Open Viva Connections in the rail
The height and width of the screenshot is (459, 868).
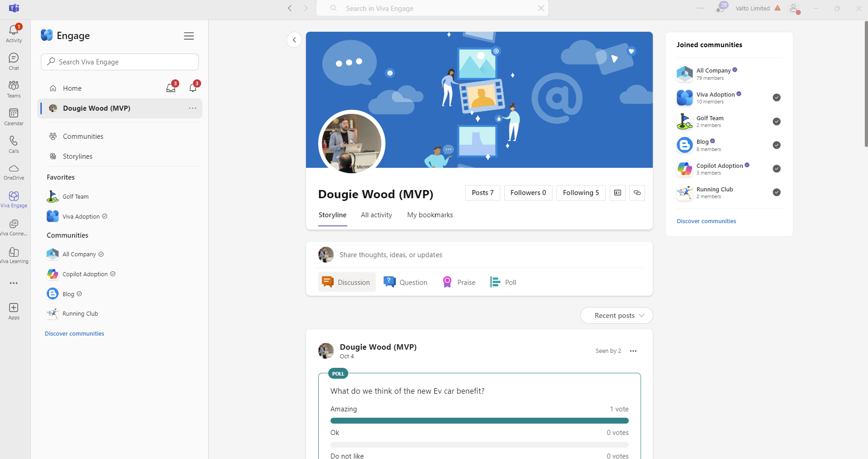pos(14,227)
